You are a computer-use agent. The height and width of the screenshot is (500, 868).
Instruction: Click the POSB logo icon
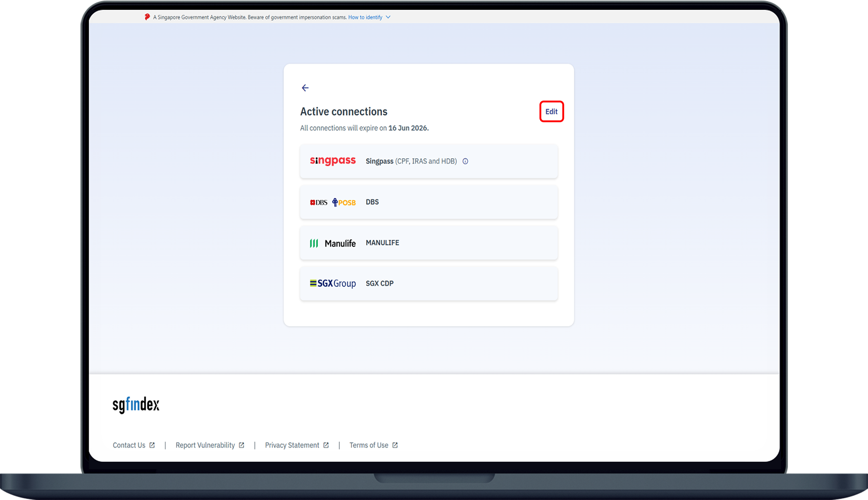point(344,203)
